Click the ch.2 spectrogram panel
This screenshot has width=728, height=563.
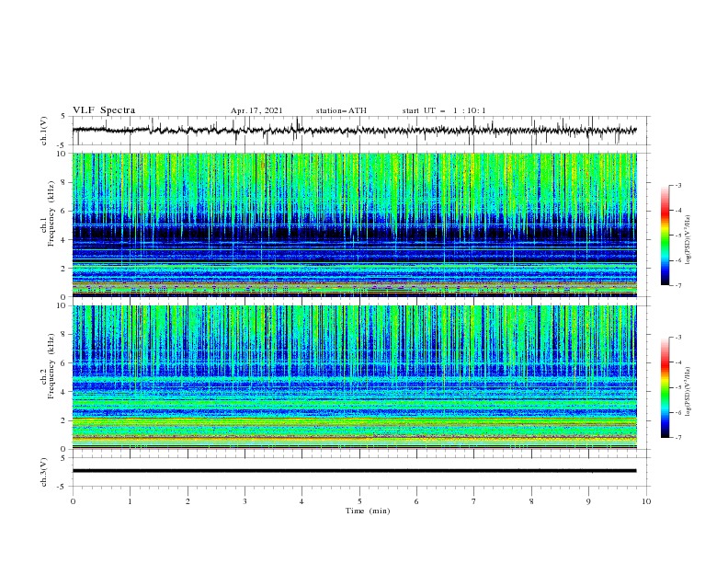(x=354, y=377)
